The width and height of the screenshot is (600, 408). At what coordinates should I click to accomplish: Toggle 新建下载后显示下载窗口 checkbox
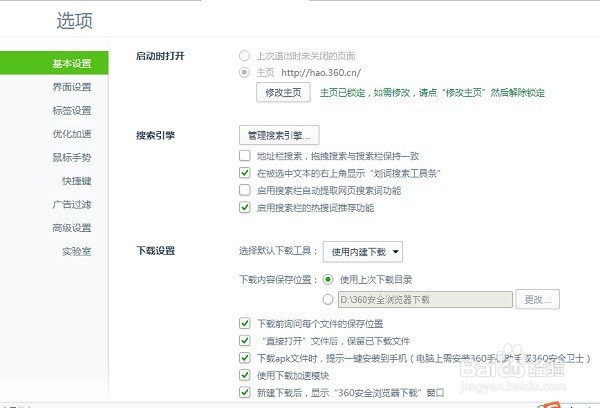tap(245, 392)
